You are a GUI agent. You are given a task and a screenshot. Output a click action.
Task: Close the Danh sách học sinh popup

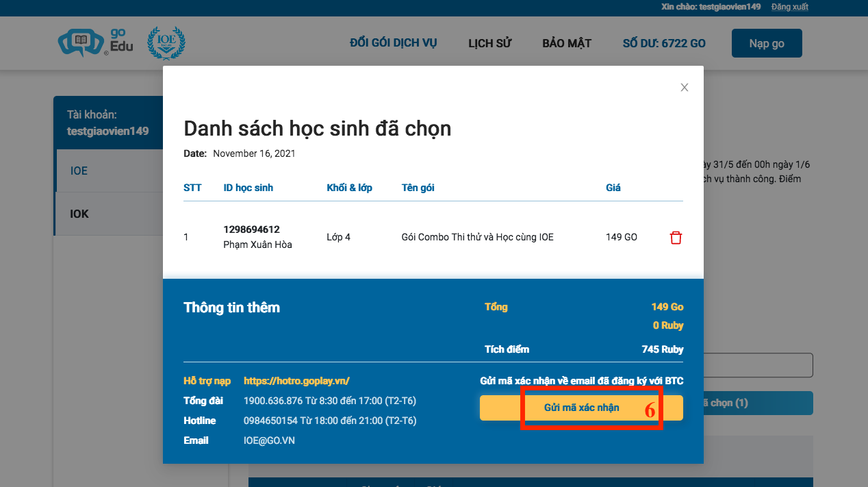pyautogui.click(x=684, y=88)
